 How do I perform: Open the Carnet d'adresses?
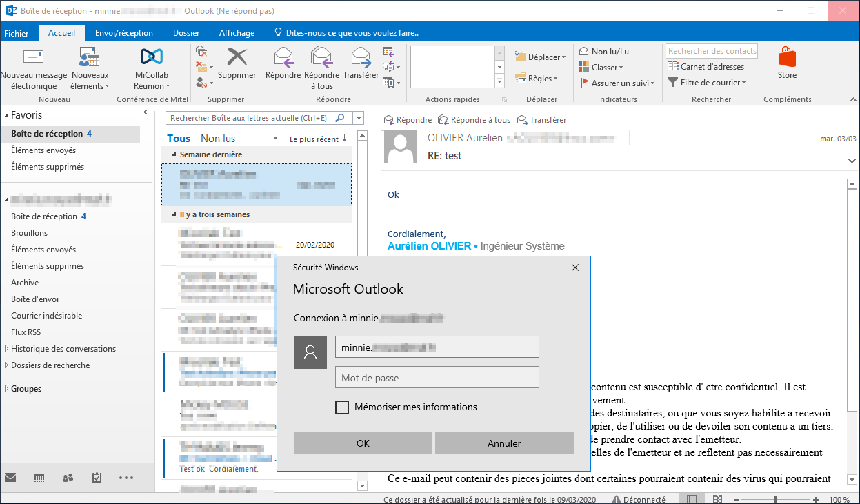pos(706,67)
